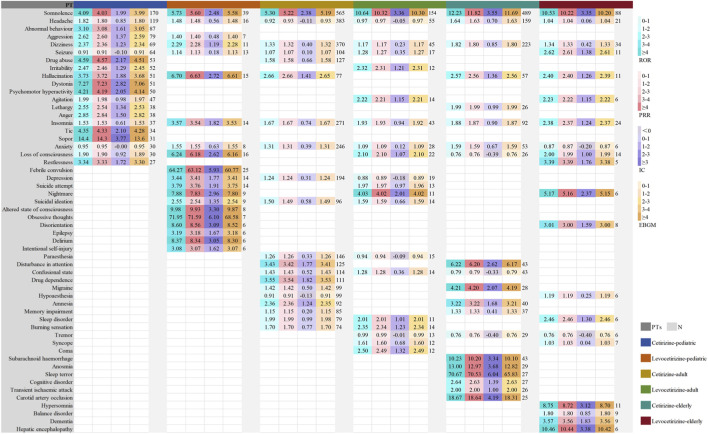Click the Headache row label

pos(61,21)
